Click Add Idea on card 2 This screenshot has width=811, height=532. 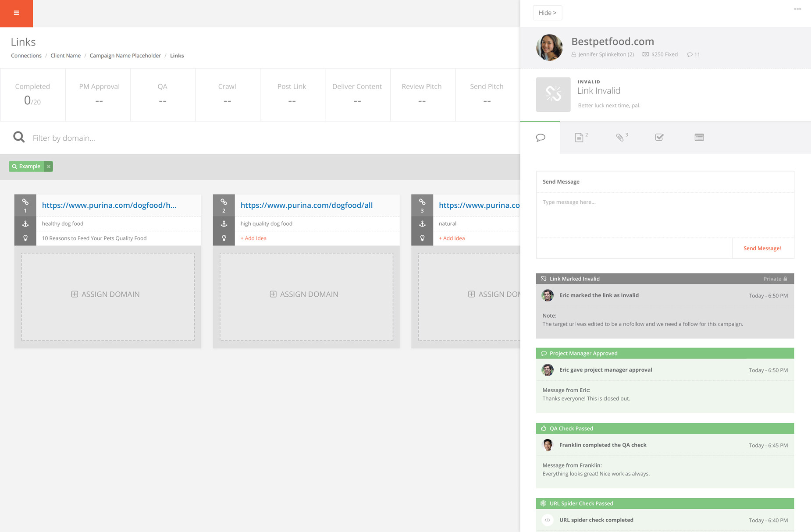click(x=253, y=238)
